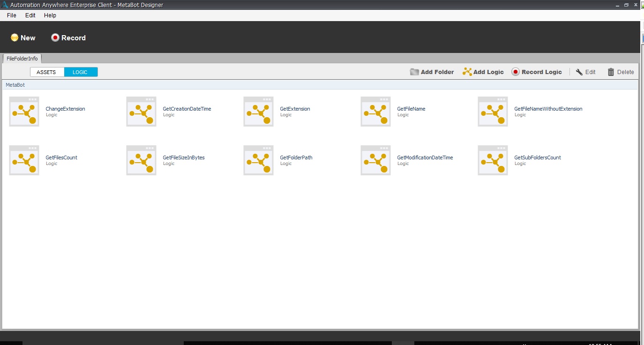Click the Add Folder button label
The width and height of the screenshot is (644, 345).
tap(437, 72)
